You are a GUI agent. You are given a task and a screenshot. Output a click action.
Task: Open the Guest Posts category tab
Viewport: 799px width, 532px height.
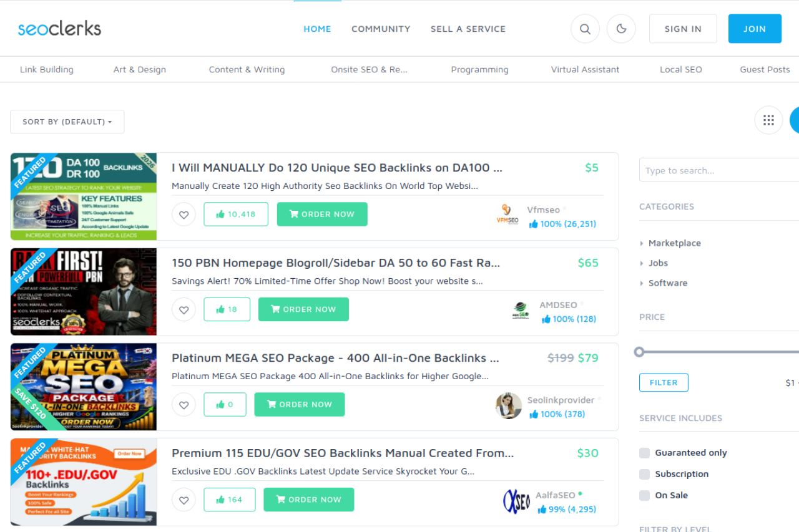tap(765, 70)
